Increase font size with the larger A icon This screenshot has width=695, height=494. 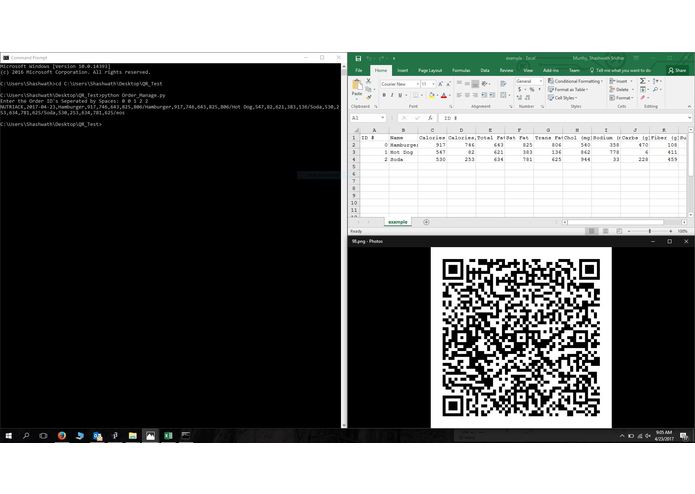[x=441, y=84]
